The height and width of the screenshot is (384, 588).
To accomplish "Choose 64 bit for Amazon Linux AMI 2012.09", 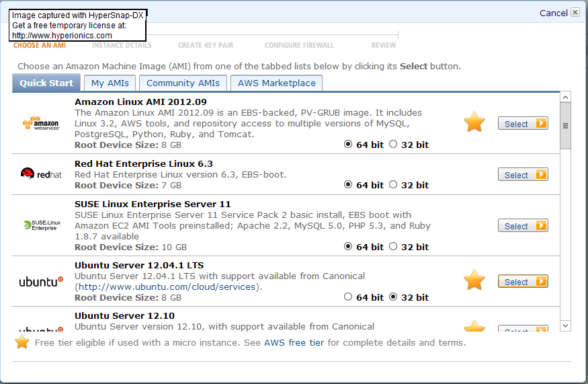I will (348, 144).
